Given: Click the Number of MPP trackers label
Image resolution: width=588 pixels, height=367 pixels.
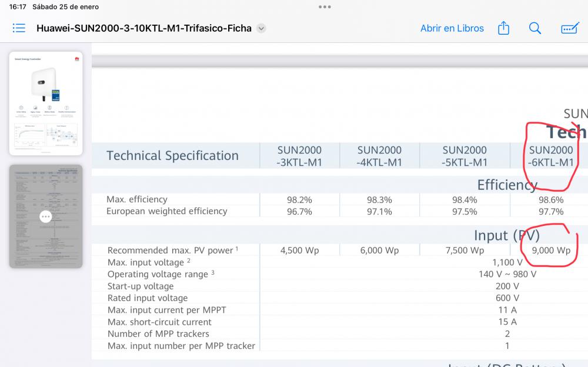Looking at the screenshot, I should 158,334.
